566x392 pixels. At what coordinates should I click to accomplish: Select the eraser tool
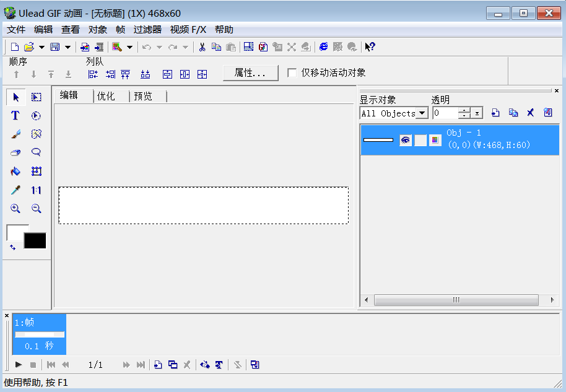click(15, 153)
